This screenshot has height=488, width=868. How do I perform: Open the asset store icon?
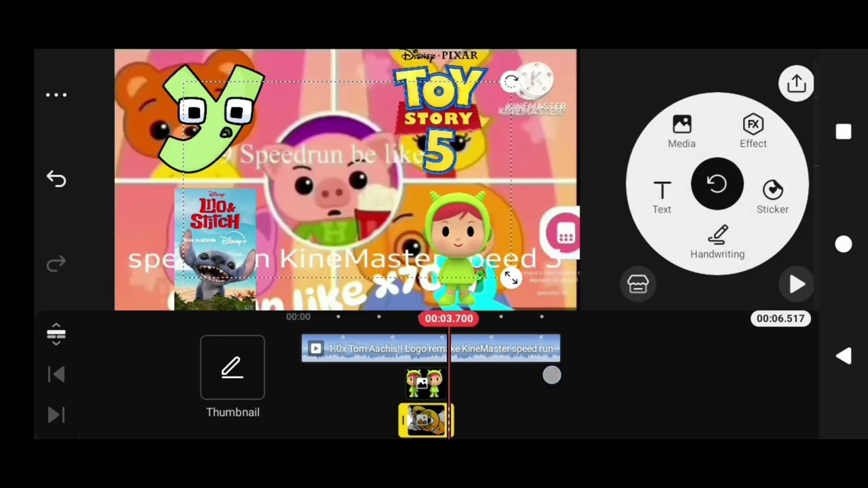[638, 284]
